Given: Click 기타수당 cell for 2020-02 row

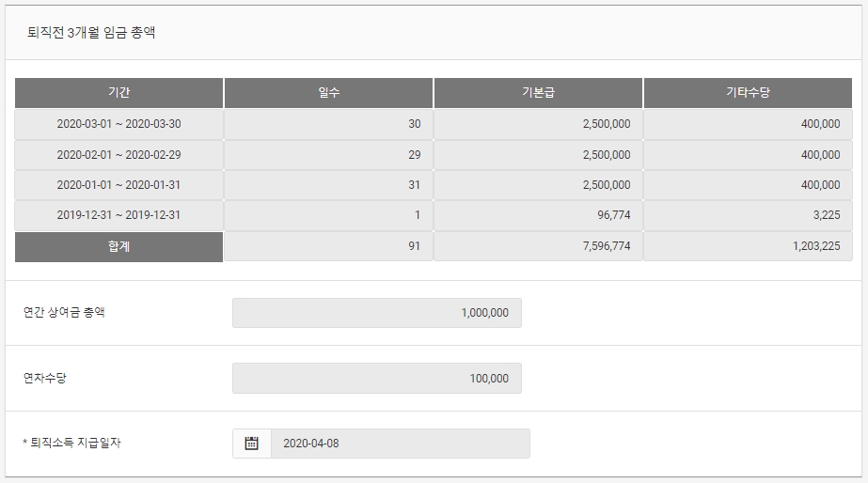Looking at the screenshot, I should point(748,155).
